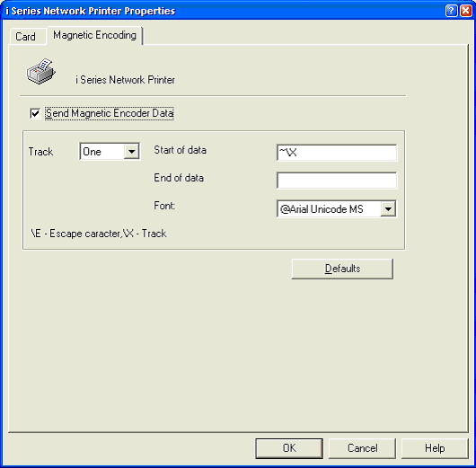Click the i Series Network Printer name label
Screen dimensions: 476x468
pos(125,80)
